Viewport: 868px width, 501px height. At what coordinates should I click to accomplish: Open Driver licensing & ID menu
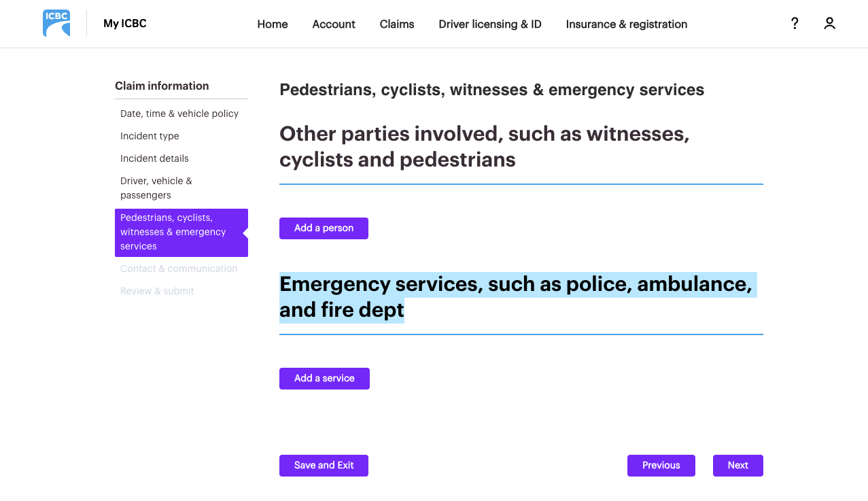490,24
